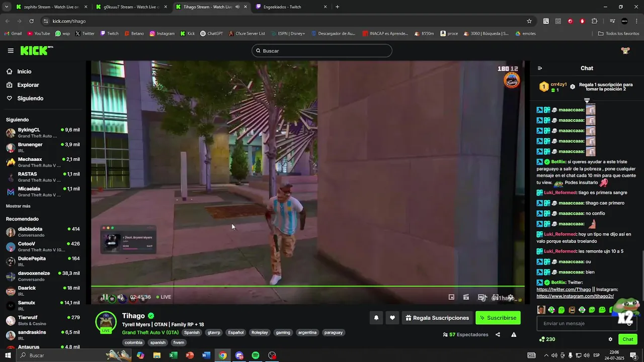The image size is (644, 362).
Task: Click the Tihago channel avatar
Action: click(x=106, y=322)
